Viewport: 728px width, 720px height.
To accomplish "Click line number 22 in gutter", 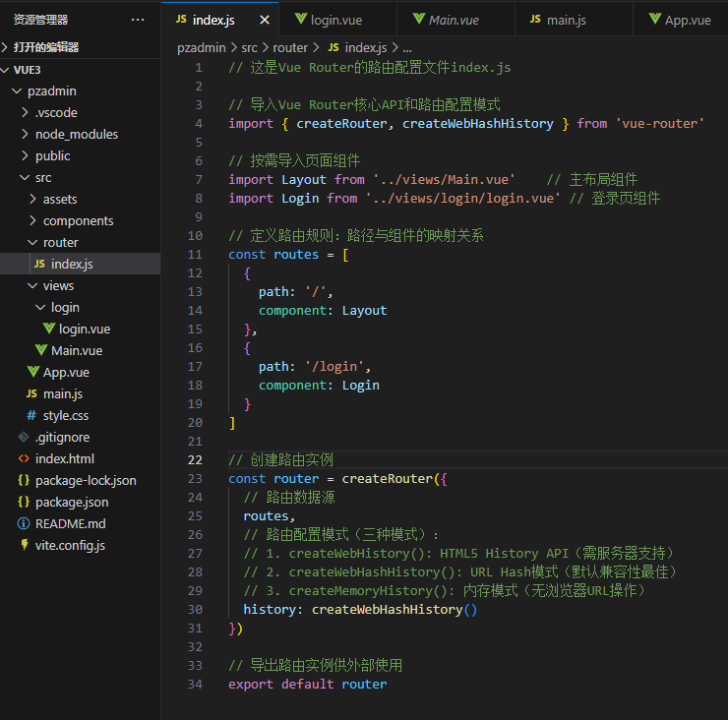I will click(195, 459).
